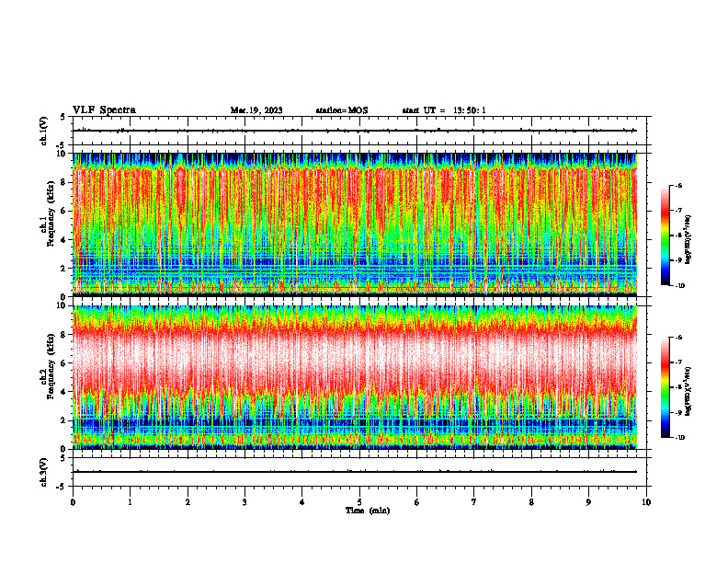The height and width of the screenshot is (563, 728).
Task: Click the "-10" label on ch.1 color bar
Action: 680,286
